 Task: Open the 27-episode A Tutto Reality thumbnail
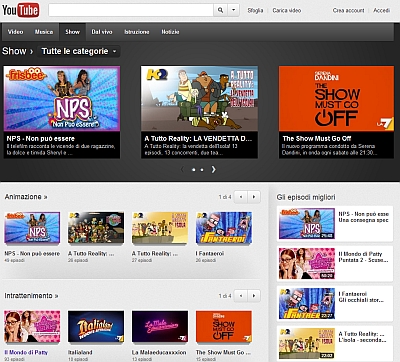coord(160,227)
